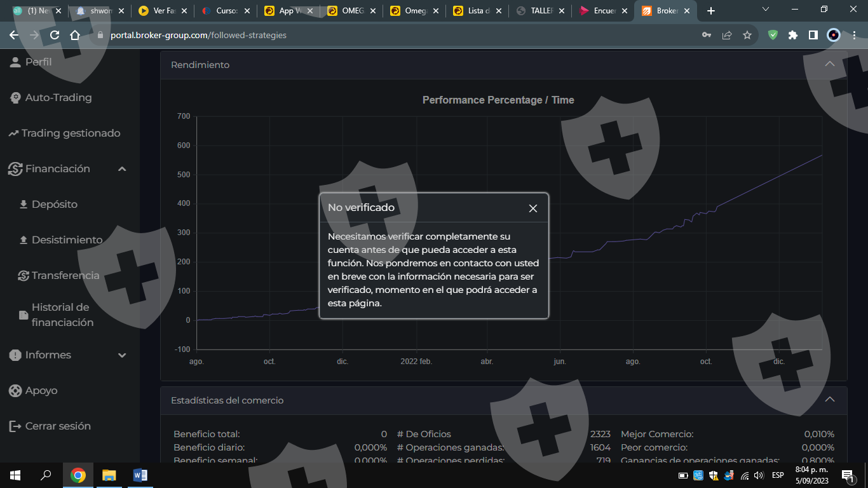
Task: Open the Apoyo support page
Action: click(41, 391)
